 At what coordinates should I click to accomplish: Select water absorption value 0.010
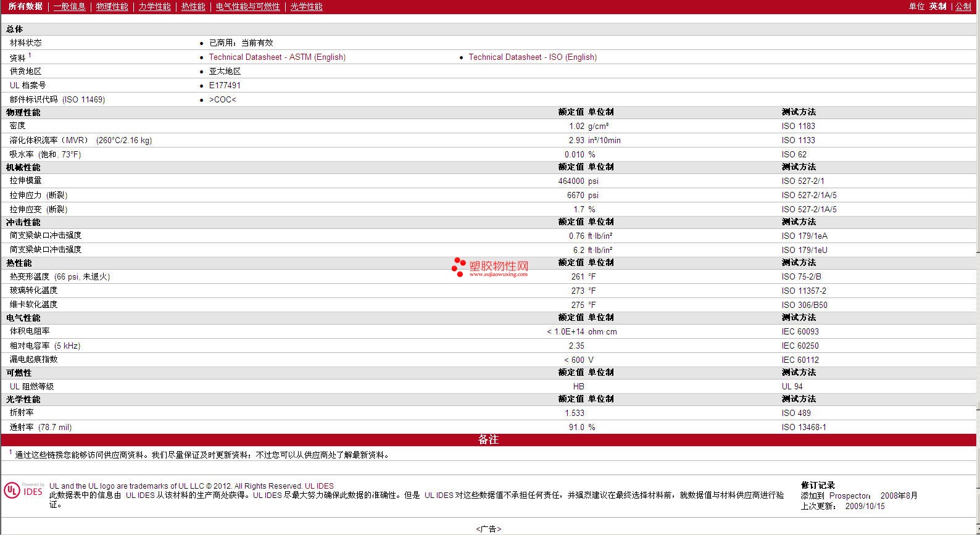pos(575,154)
